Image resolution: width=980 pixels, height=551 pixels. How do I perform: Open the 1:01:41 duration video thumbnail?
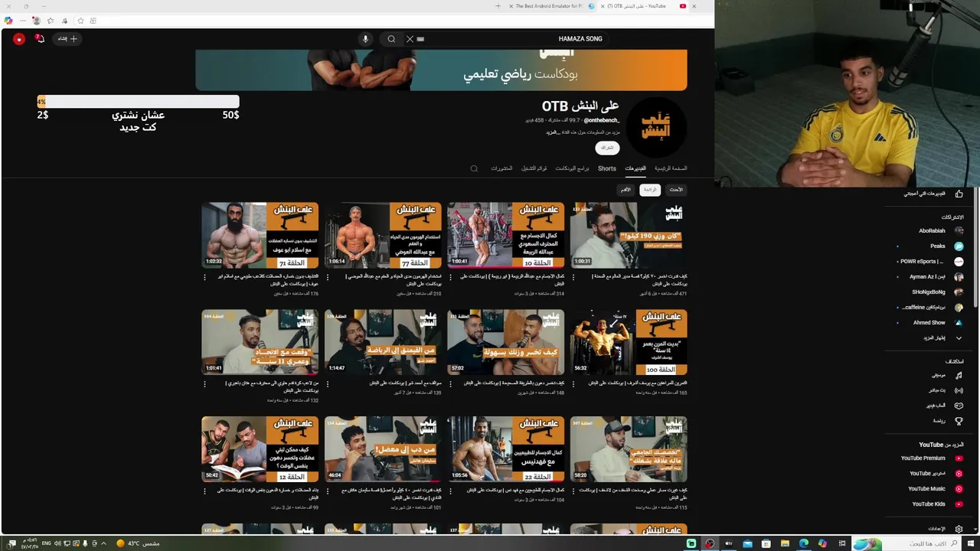260,342
